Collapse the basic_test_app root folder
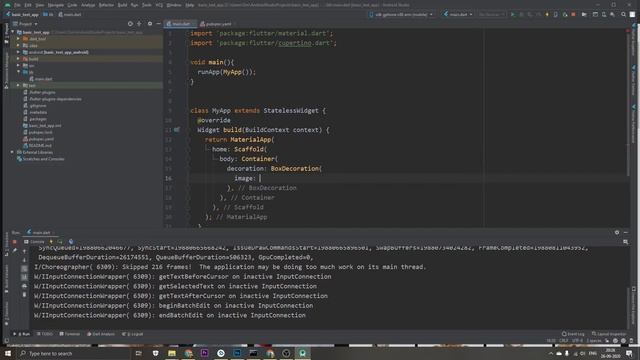 pyautogui.click(x=13, y=32)
